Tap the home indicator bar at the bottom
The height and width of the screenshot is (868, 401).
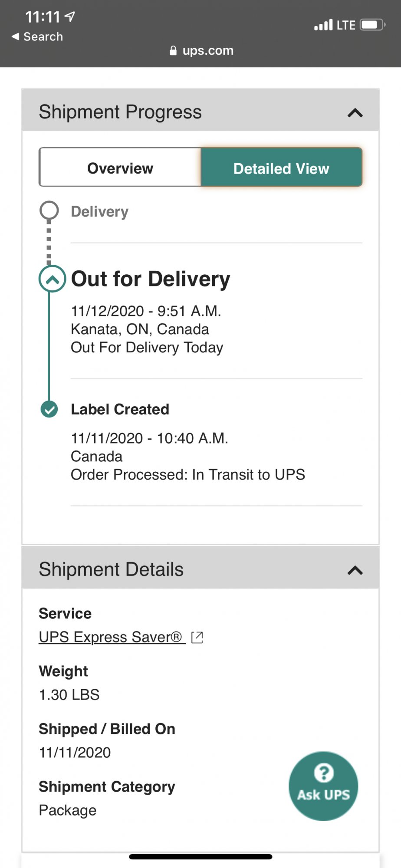tap(200, 857)
